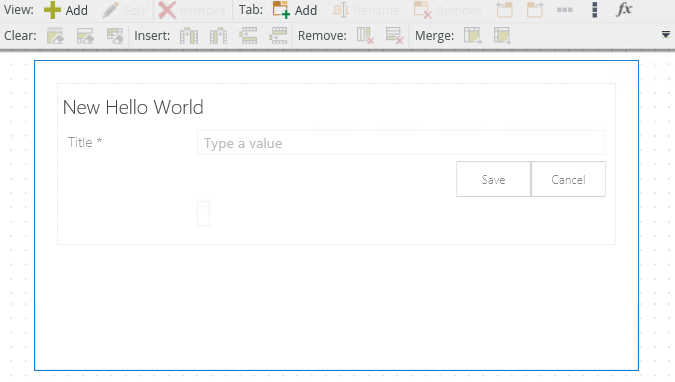Click the pencil Edit View icon
The image size is (675, 382).
click(111, 10)
